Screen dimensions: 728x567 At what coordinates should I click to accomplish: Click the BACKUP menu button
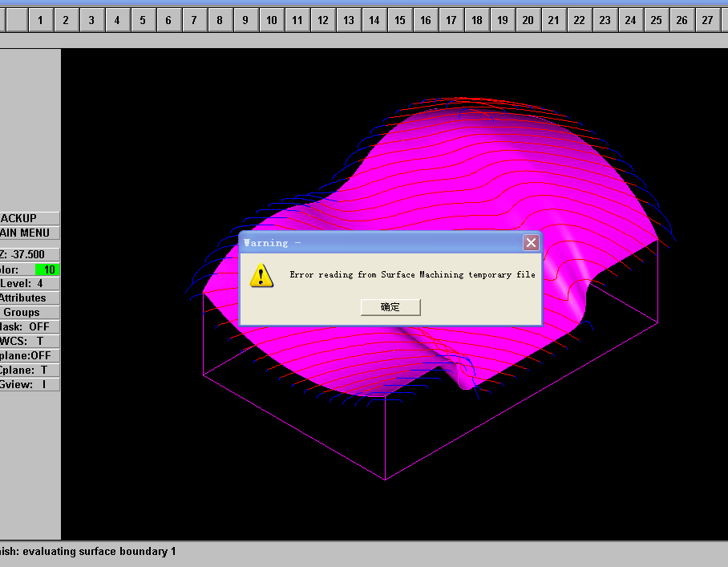click(30, 218)
